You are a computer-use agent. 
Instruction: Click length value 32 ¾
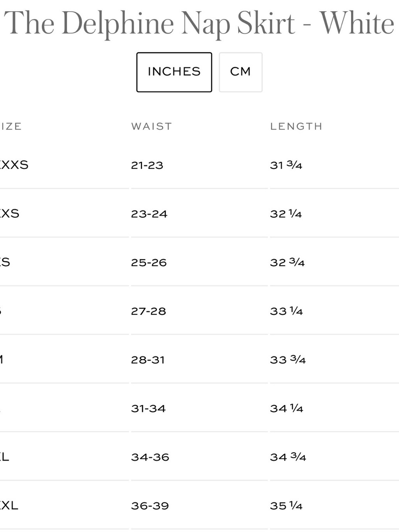(287, 263)
